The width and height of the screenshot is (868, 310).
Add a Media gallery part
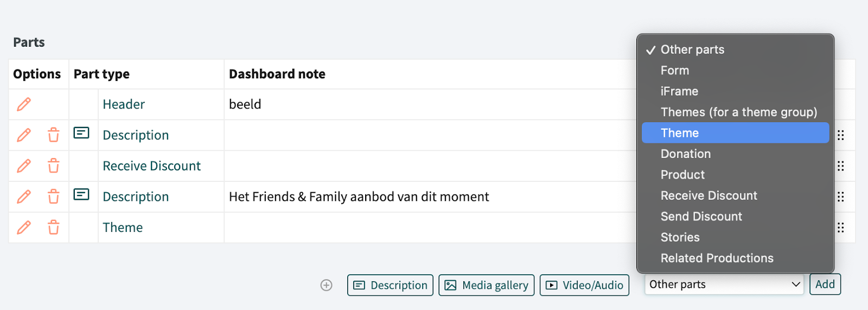(487, 286)
